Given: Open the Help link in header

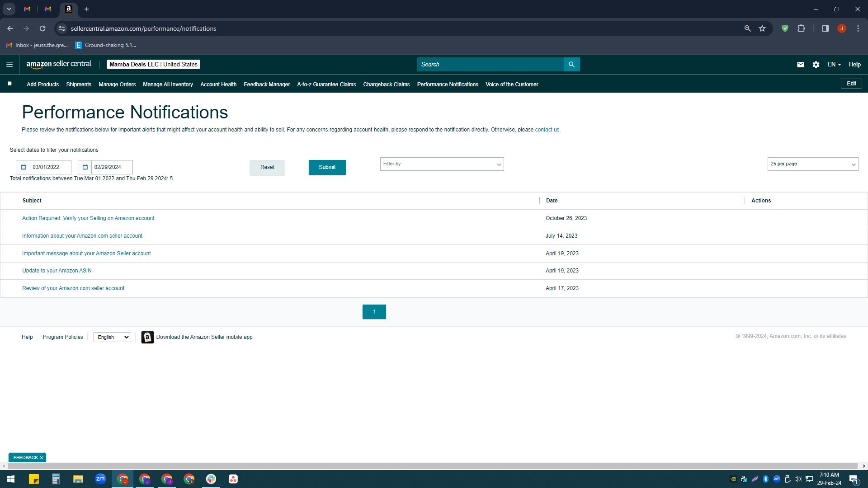Looking at the screenshot, I should pos(854,65).
